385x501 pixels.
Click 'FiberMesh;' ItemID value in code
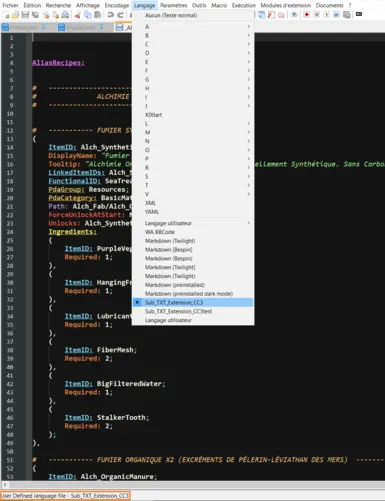tap(117, 350)
